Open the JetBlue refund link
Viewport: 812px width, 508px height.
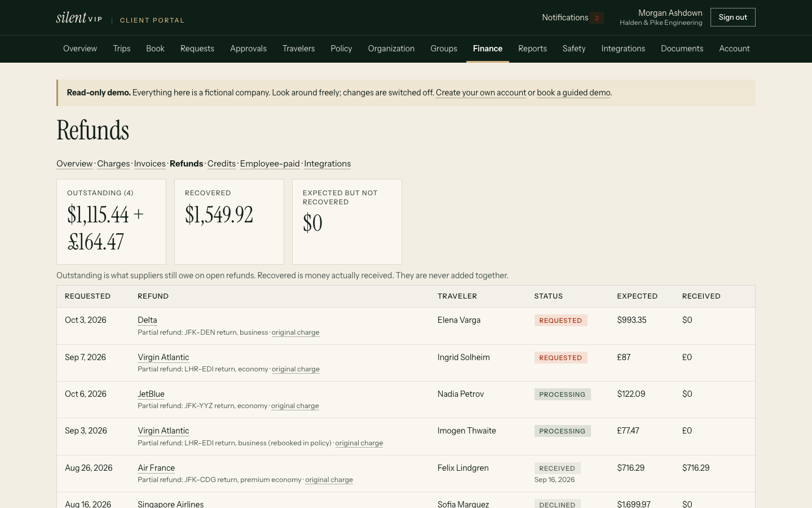coord(151,394)
